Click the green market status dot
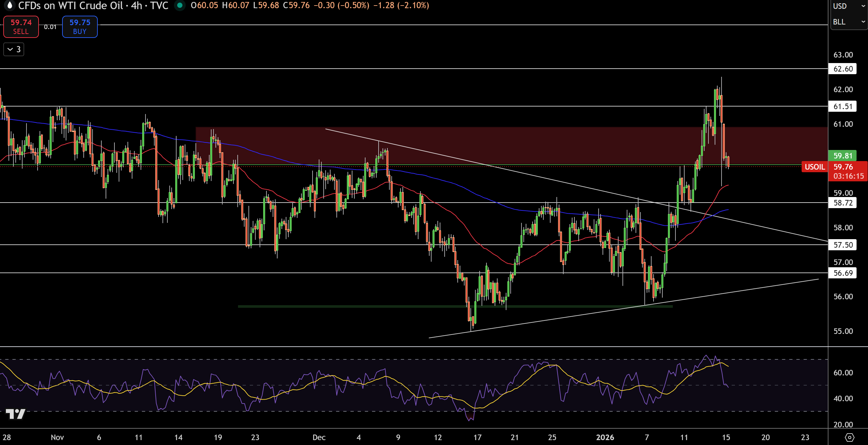 coord(180,5)
